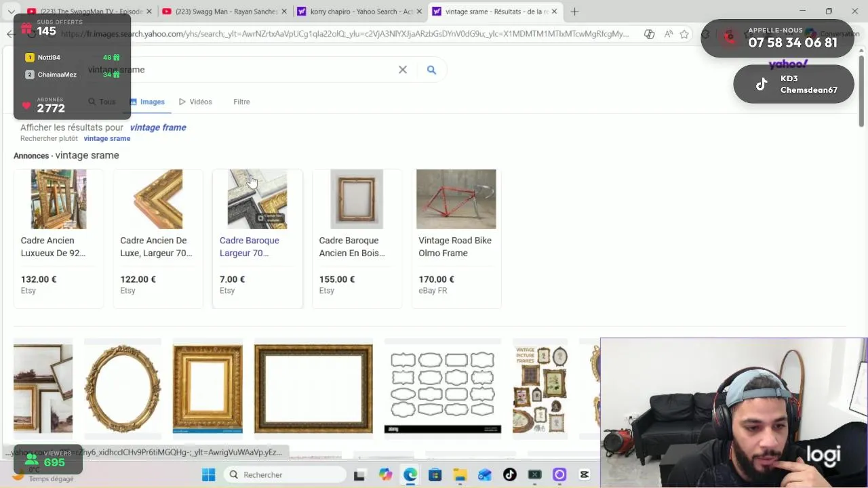The image size is (868, 488).
Task: Open Microsoft Edge from the taskbar
Action: 410,474
